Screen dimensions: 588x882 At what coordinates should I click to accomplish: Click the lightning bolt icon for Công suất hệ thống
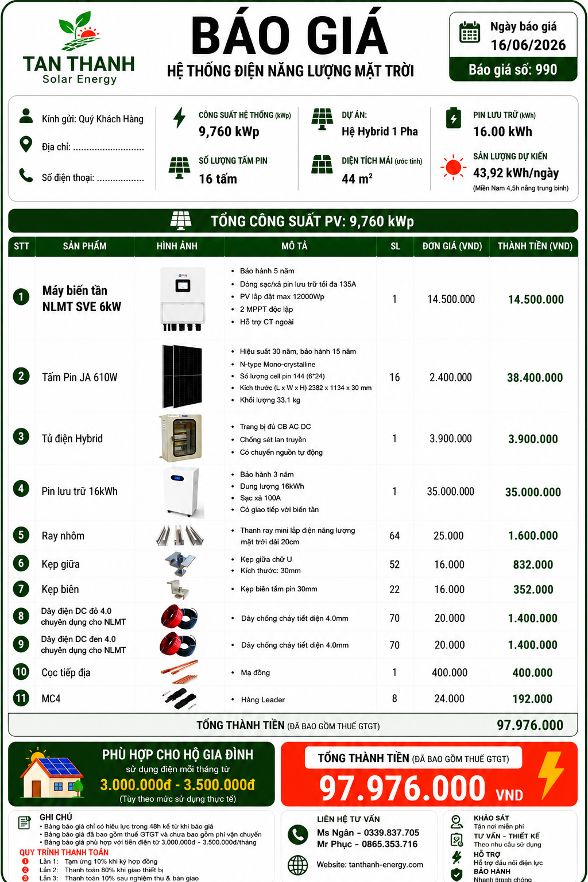point(180,118)
